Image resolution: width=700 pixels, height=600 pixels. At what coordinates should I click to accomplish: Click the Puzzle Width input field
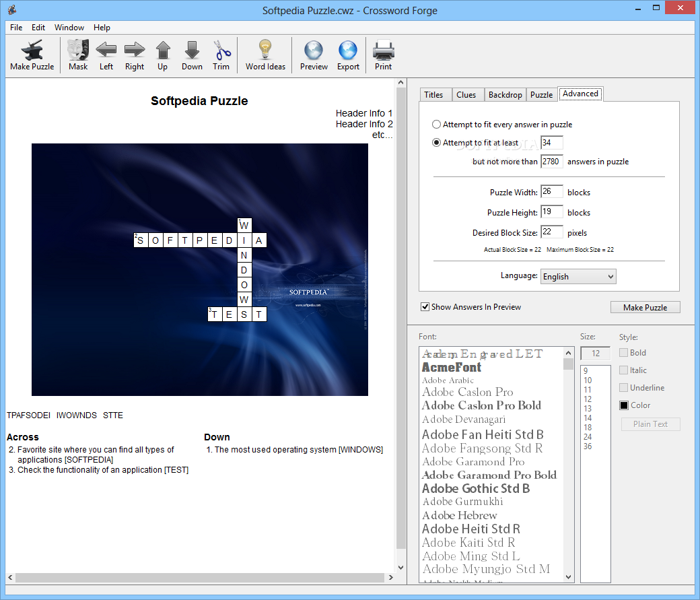coord(552,192)
